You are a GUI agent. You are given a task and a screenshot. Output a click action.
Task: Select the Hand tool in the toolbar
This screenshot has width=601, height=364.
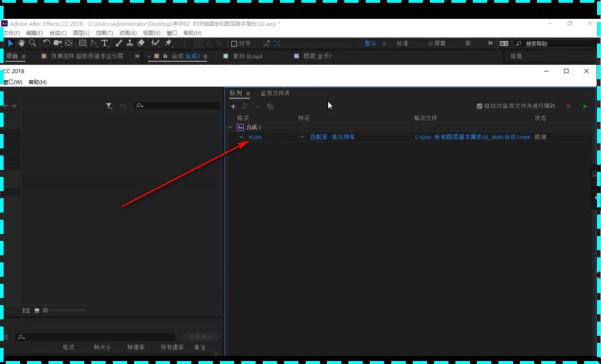pos(22,43)
